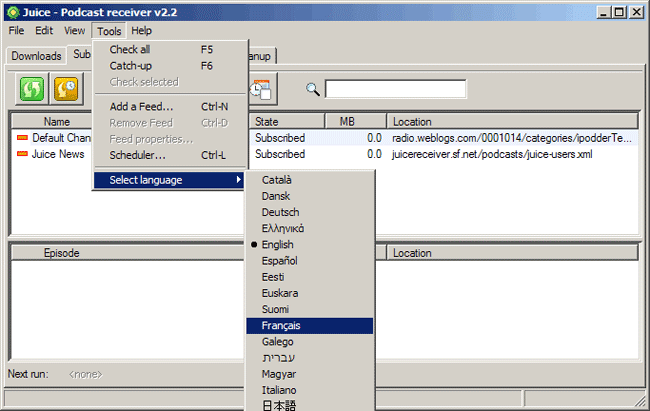Viewport: 650px width, 411px height.
Task: Click the episodes pane Location column header
Action: [x=512, y=253]
